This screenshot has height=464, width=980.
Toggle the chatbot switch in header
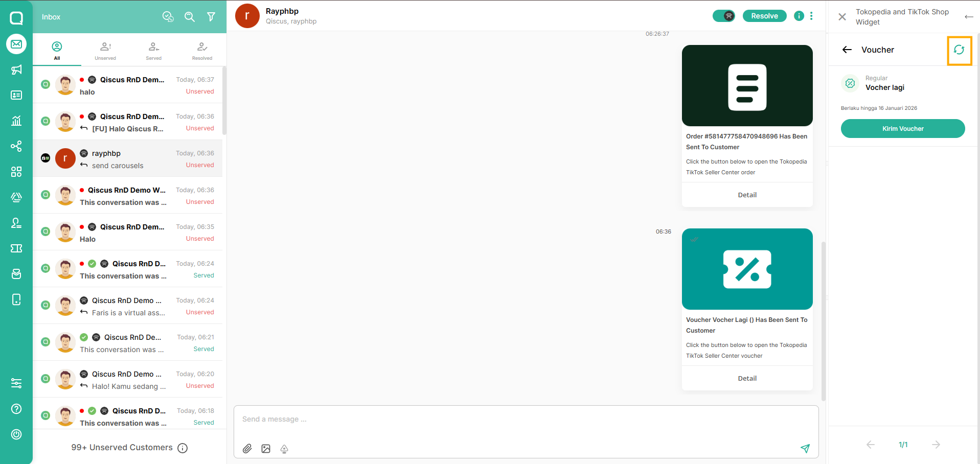tap(724, 16)
